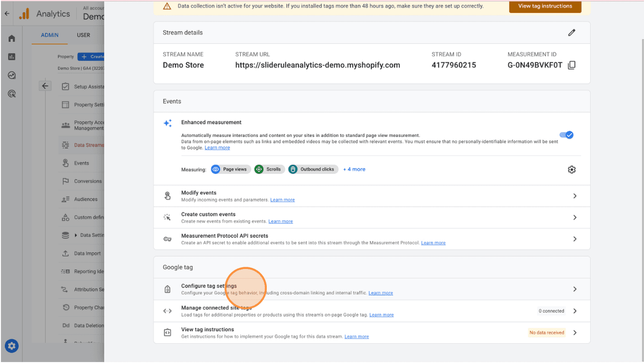Open the Reports bar chart icon
This screenshot has height=364, width=644.
coord(12,57)
